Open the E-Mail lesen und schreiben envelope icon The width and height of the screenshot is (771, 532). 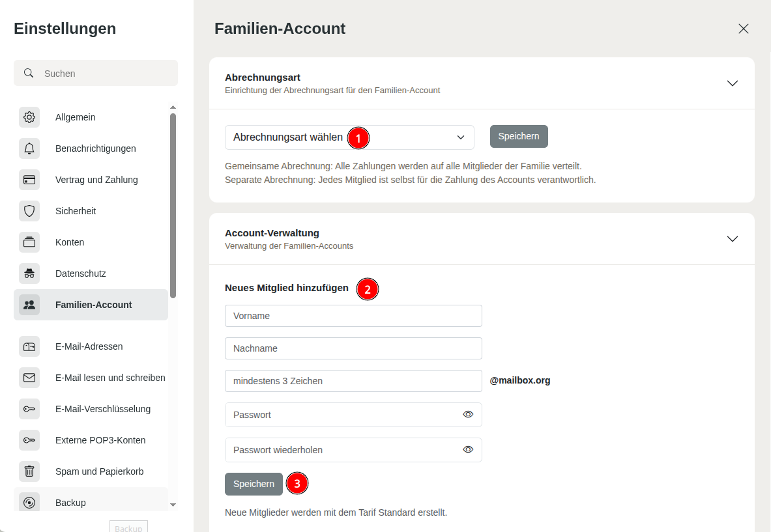(29, 378)
